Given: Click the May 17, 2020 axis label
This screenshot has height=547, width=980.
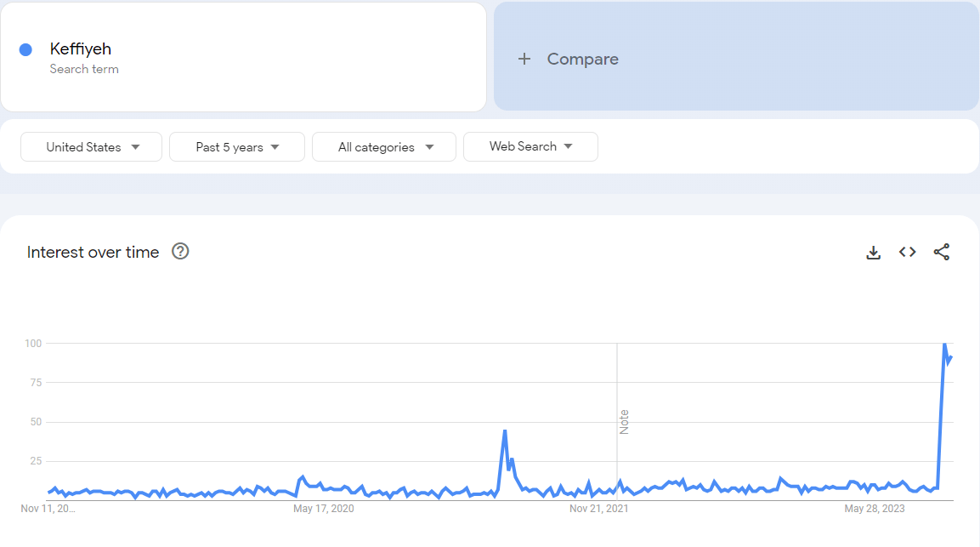Looking at the screenshot, I should click(x=323, y=509).
